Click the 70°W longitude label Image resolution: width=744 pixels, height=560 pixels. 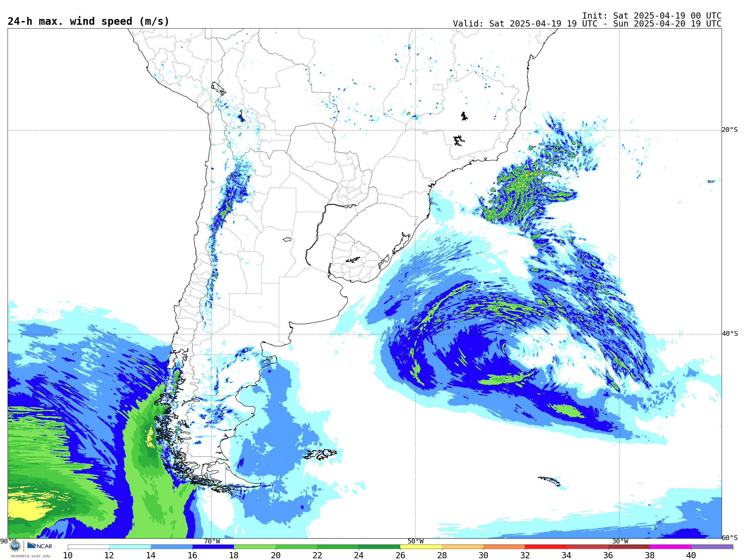point(212,541)
